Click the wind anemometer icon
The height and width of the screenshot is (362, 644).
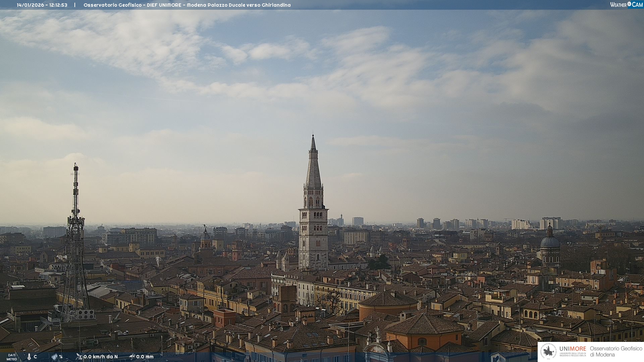79,357
